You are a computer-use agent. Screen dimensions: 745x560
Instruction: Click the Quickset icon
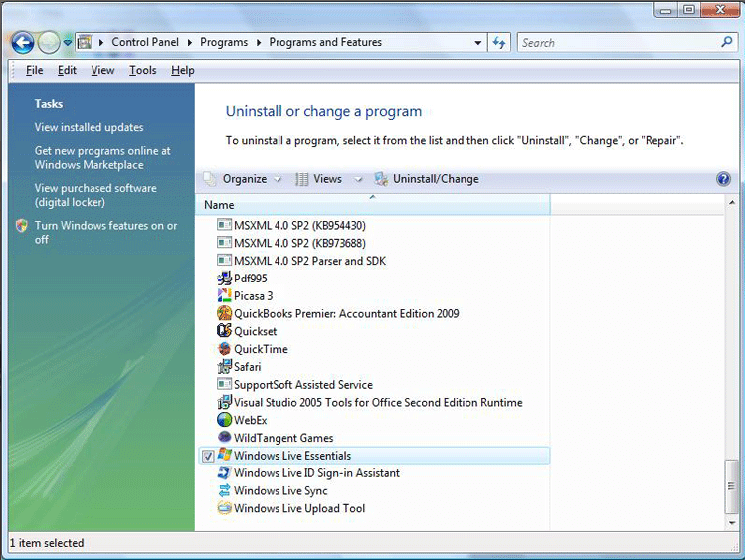(x=224, y=330)
